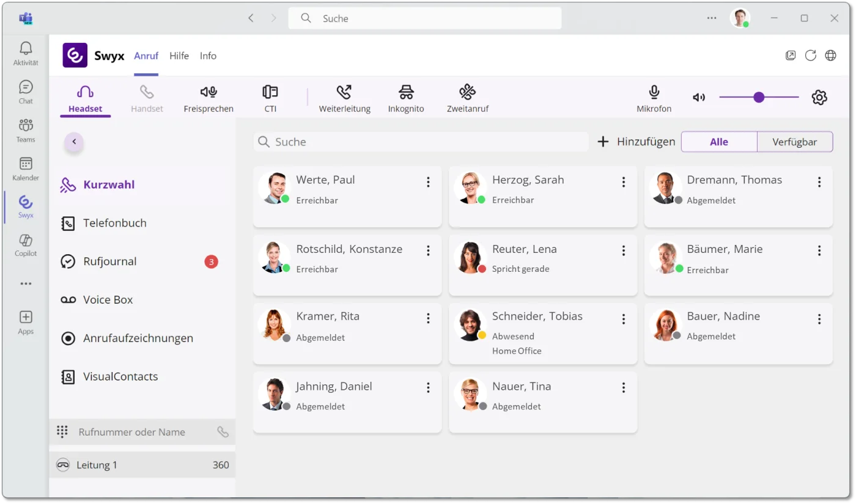Open Chat in the Teams sidebar
This screenshot has height=504, width=856.
26,92
